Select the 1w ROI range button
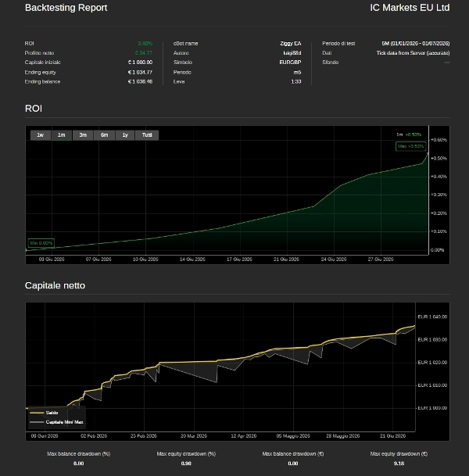This screenshot has height=476, width=469. tap(41, 135)
